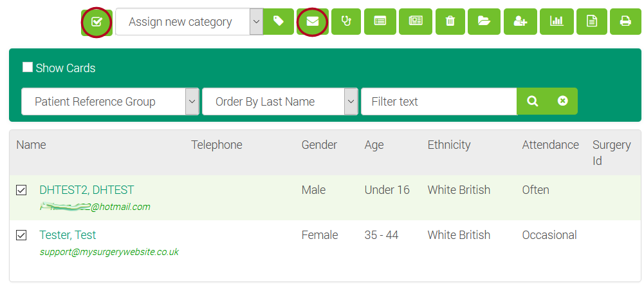Uncheck the Tester, Test row checkbox

click(x=21, y=235)
